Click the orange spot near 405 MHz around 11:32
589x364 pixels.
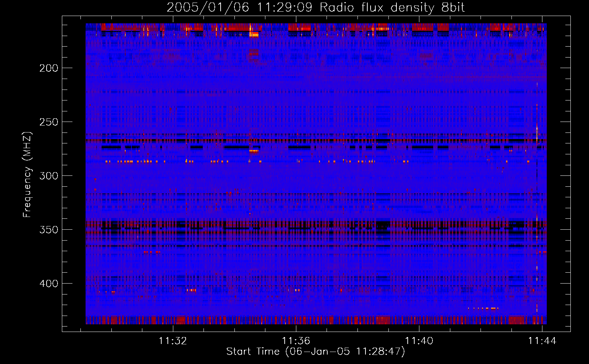191,290
